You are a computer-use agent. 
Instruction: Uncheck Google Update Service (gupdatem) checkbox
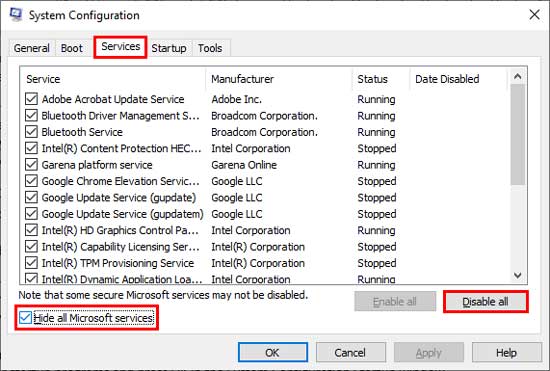coord(32,214)
